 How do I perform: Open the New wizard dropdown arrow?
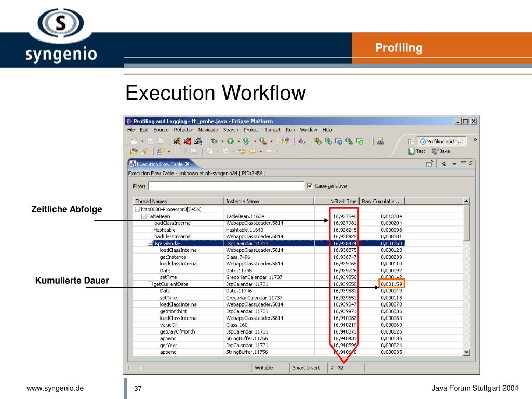[x=142, y=141]
